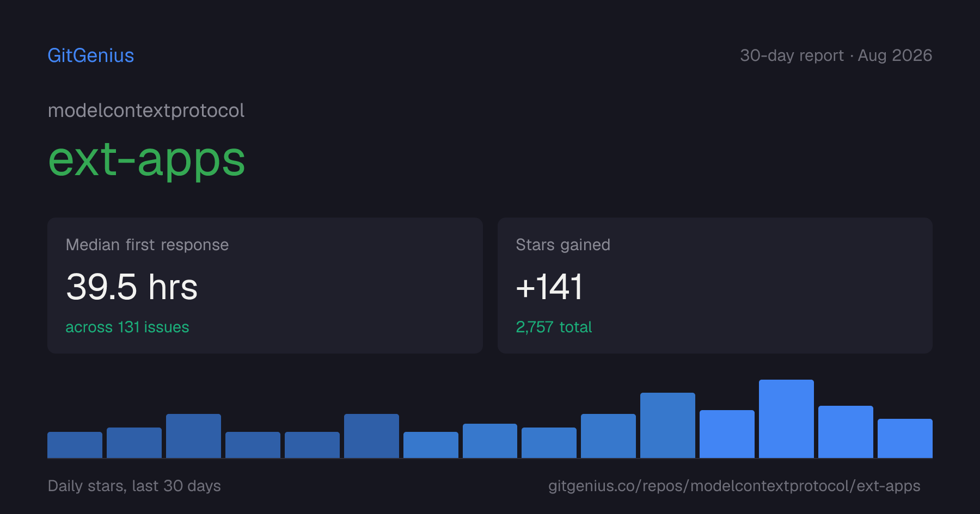Click the sixth bar in the chart
980x514 pixels.
click(371, 436)
